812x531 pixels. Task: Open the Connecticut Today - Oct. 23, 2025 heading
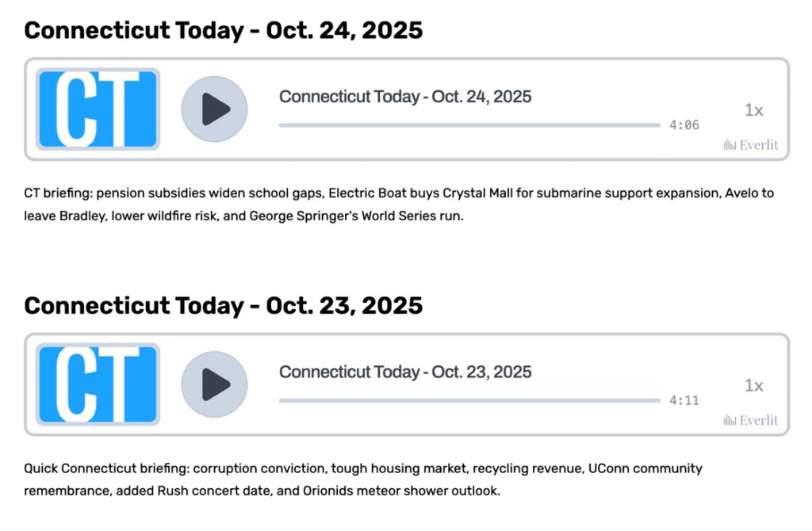223,306
